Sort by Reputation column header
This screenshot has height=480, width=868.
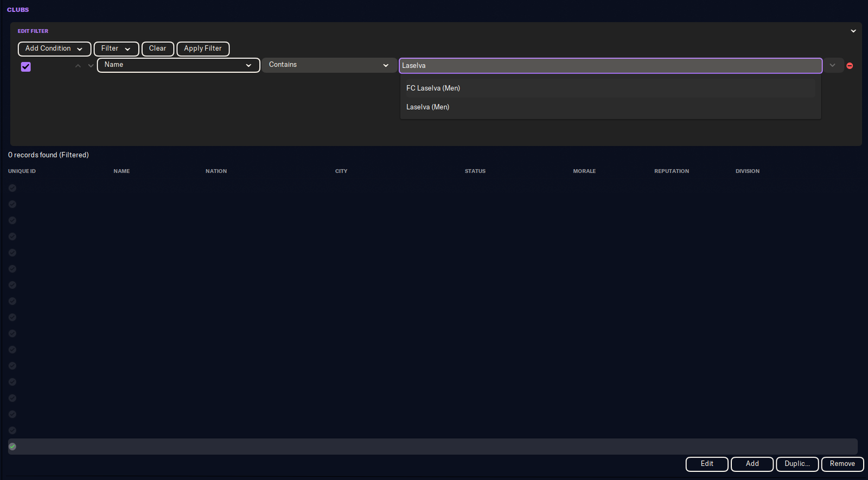pyautogui.click(x=671, y=171)
